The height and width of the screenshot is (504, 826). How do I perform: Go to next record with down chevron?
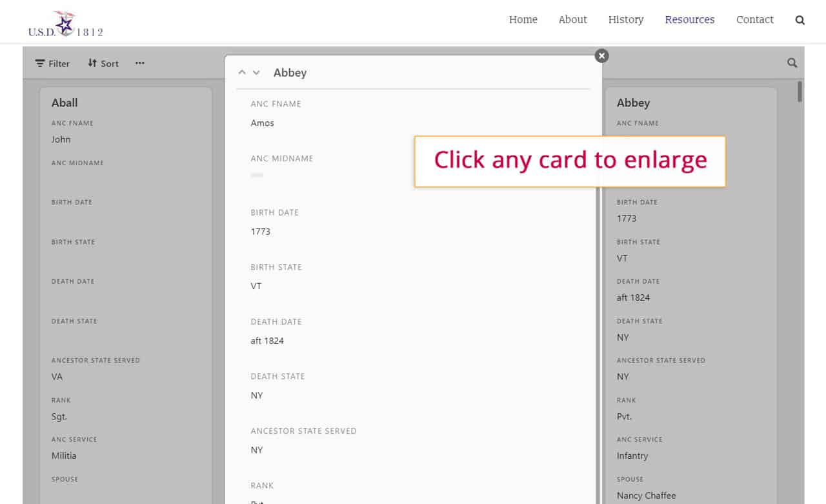pos(256,72)
